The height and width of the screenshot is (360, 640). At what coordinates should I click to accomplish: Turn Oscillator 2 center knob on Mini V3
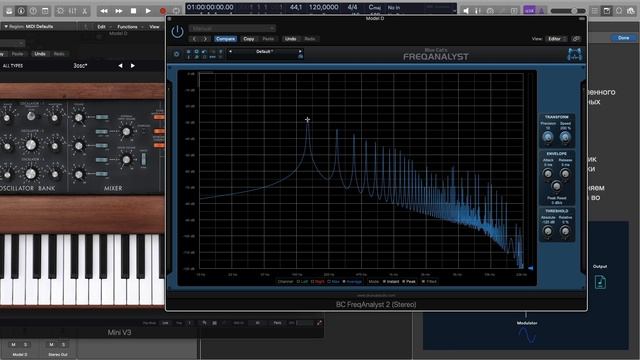click(31, 144)
